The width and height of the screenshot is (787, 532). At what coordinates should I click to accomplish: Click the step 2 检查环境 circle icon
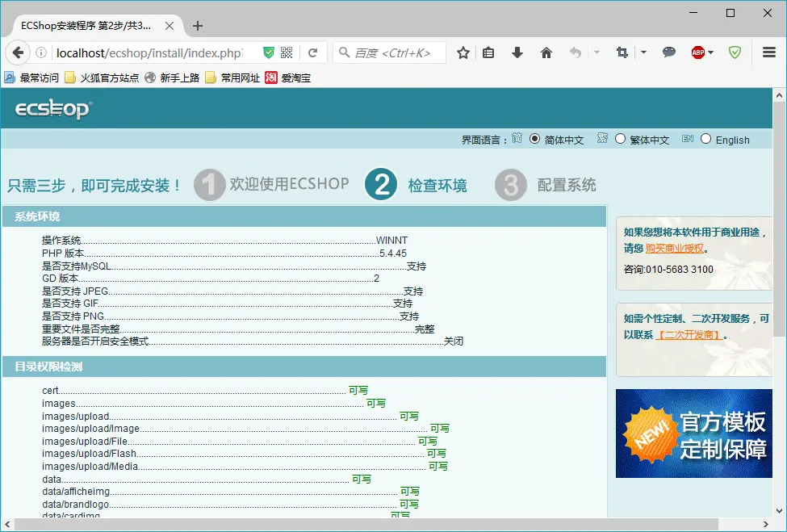tap(380, 184)
